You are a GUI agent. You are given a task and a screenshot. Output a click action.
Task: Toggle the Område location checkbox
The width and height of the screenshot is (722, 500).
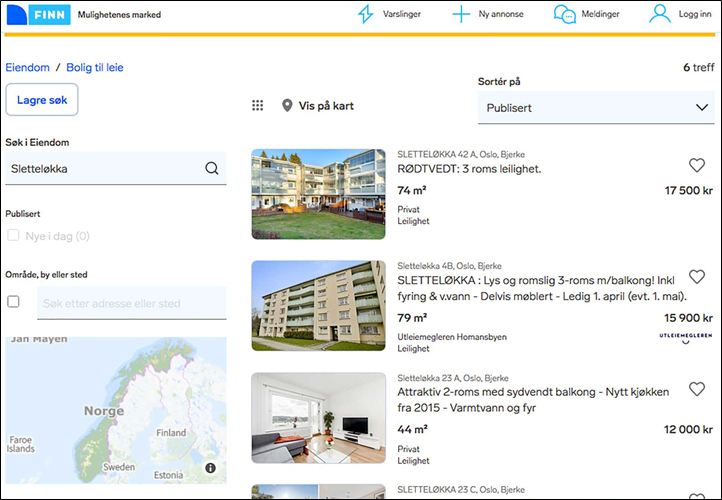point(13,302)
